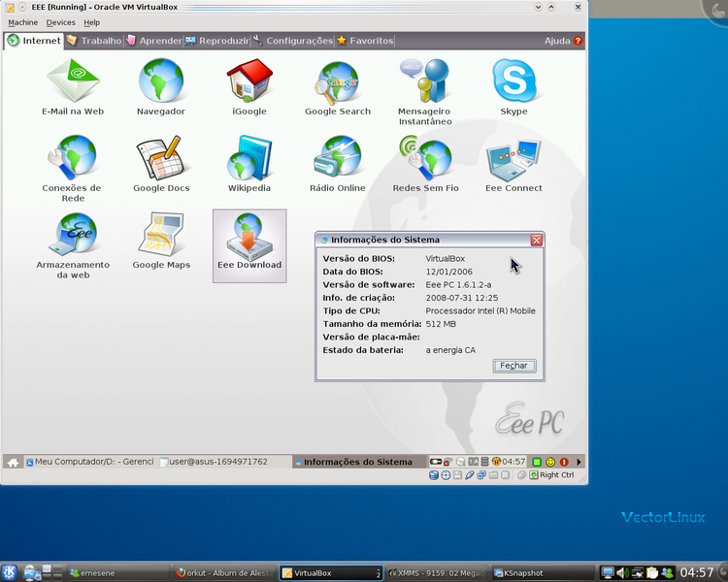The image size is (728, 582).
Task: Select the Internet tab
Action: point(34,41)
